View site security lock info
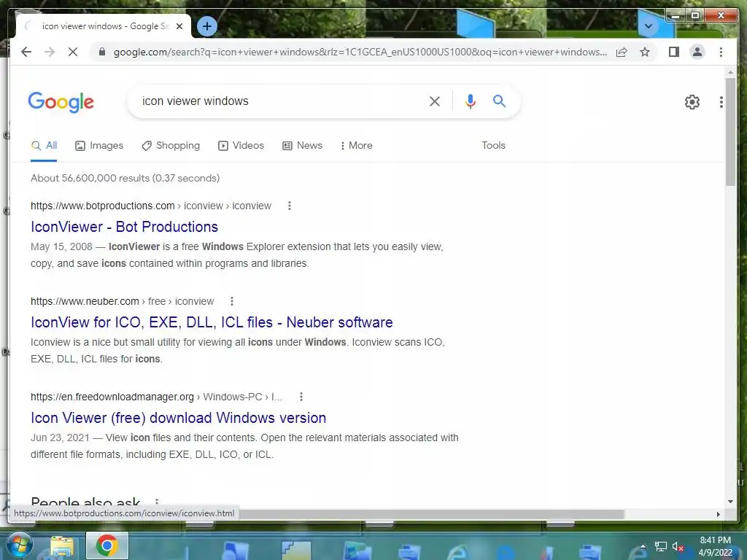The width and height of the screenshot is (747, 560). (x=101, y=52)
